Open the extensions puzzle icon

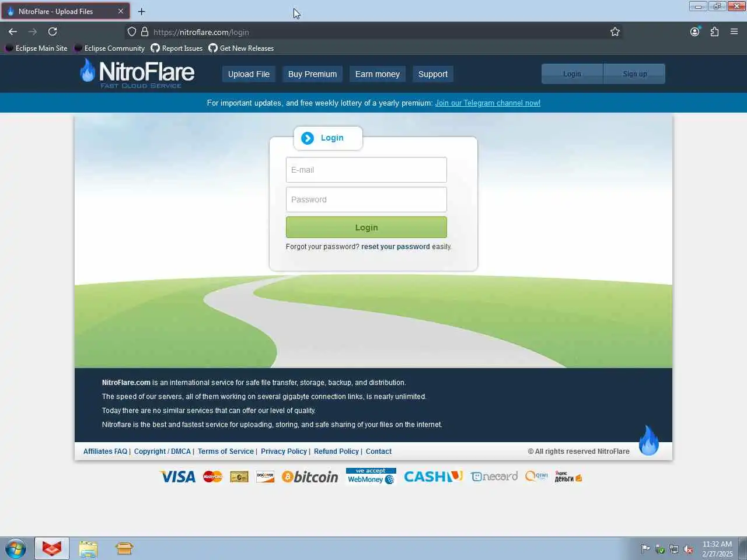point(714,32)
